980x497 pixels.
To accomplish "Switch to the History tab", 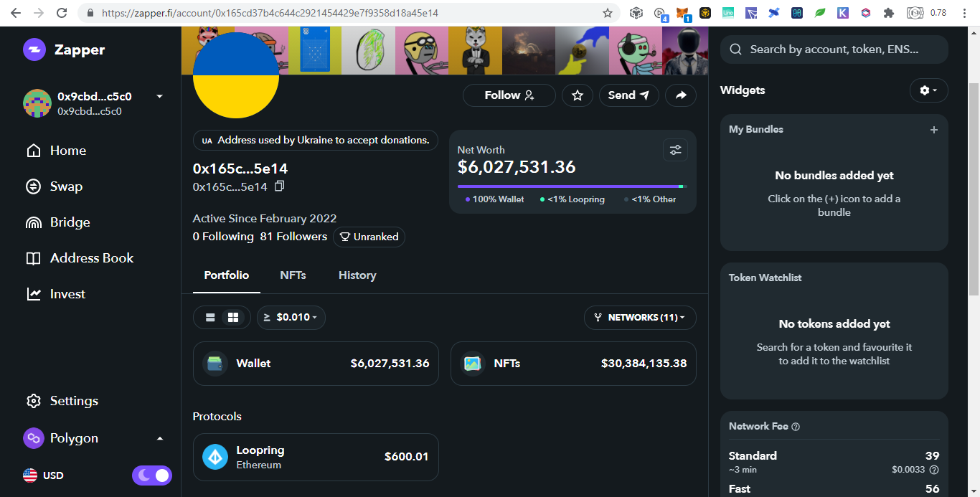I will coord(357,275).
